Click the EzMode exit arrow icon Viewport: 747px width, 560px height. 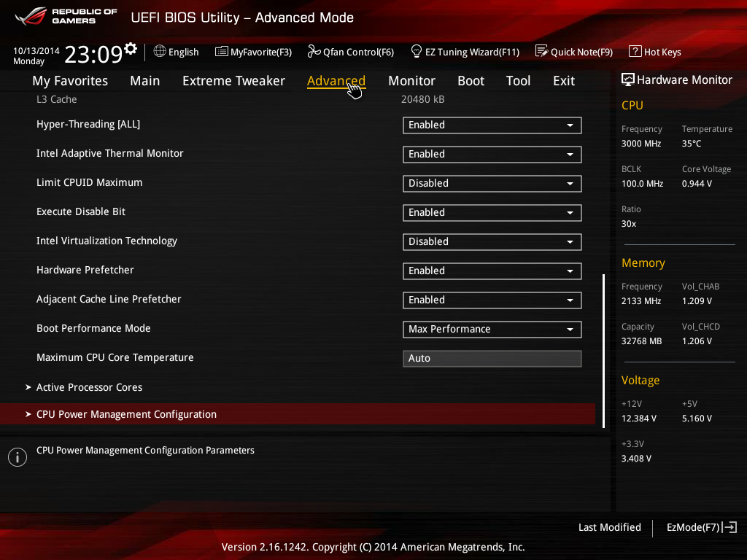point(730,527)
